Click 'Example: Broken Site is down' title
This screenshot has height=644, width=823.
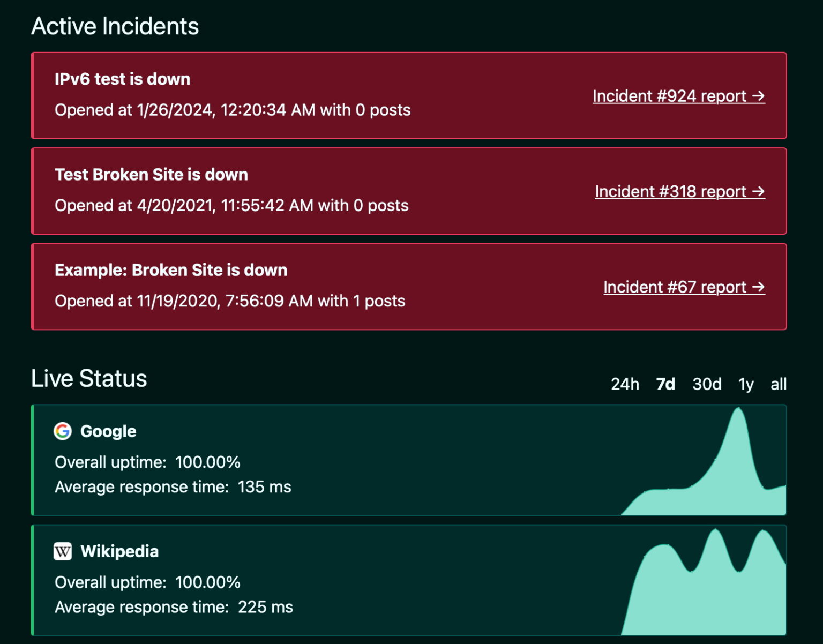(x=171, y=270)
